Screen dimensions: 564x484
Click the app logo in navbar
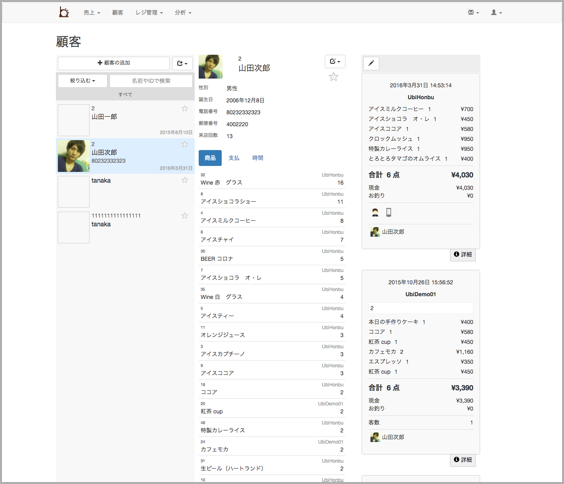(64, 12)
